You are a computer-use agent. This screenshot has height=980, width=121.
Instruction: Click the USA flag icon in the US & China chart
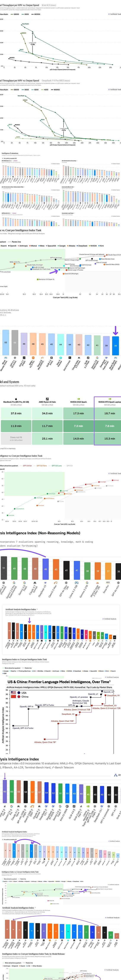pyautogui.click(x=14, y=693)
